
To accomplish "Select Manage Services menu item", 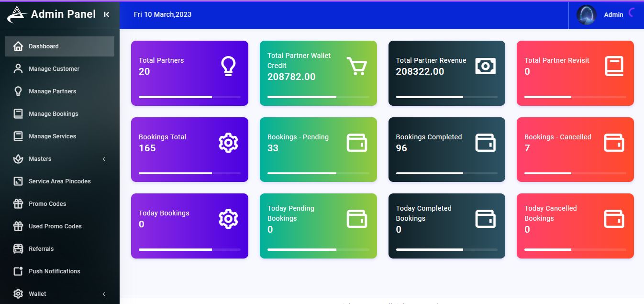I will coord(59,136).
